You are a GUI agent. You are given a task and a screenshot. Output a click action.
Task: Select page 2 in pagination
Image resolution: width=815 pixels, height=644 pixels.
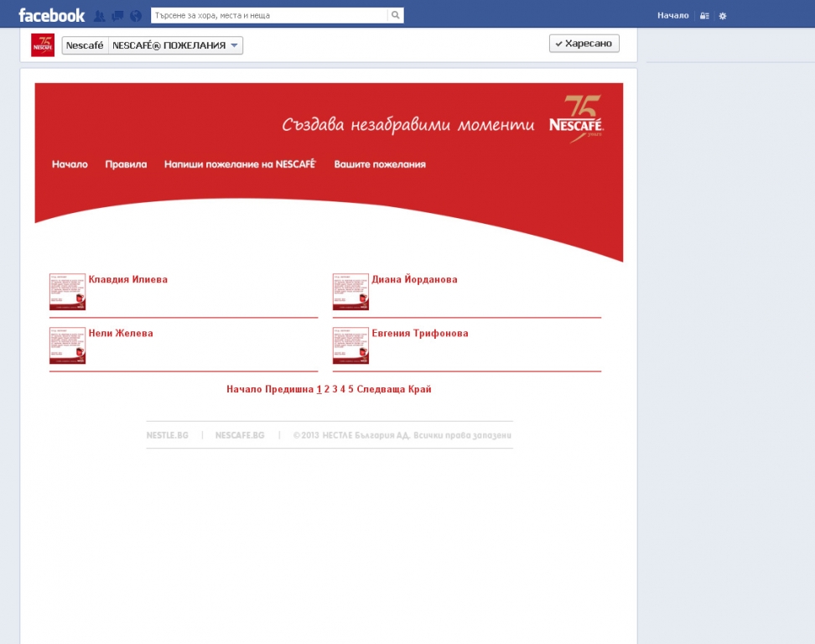click(x=327, y=389)
